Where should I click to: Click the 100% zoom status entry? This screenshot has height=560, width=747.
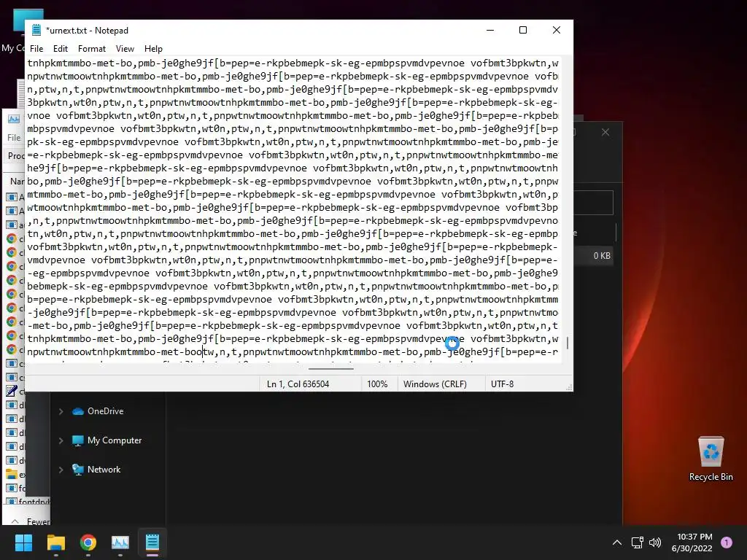tap(377, 384)
